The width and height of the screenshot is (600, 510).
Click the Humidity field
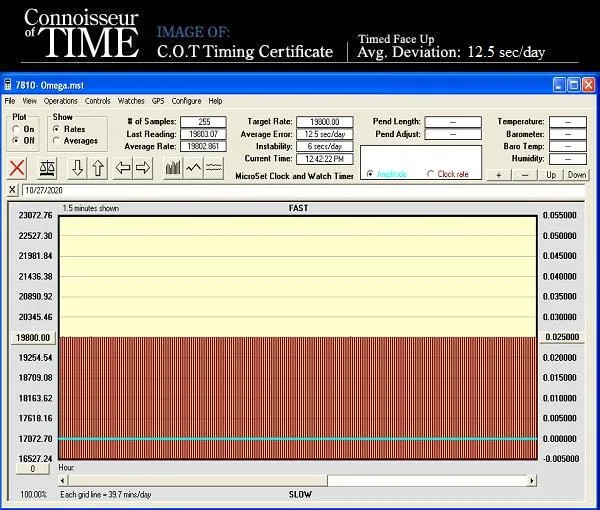[568, 158]
